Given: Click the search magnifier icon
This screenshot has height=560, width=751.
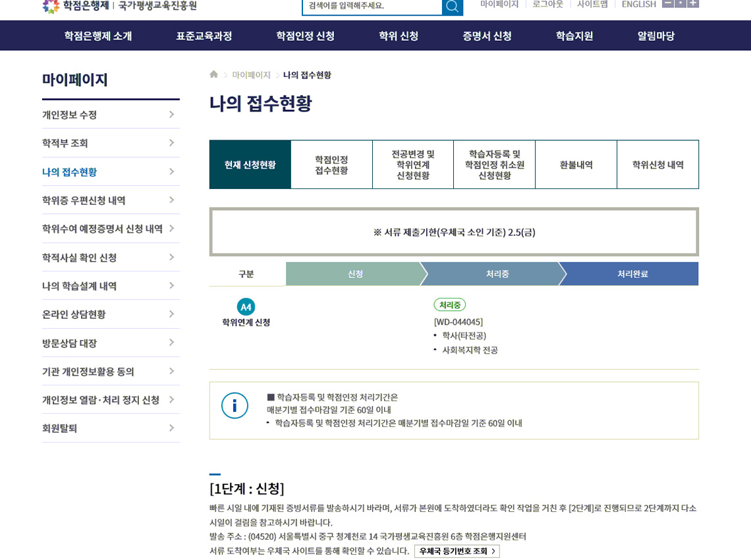Looking at the screenshot, I should click(x=452, y=6).
